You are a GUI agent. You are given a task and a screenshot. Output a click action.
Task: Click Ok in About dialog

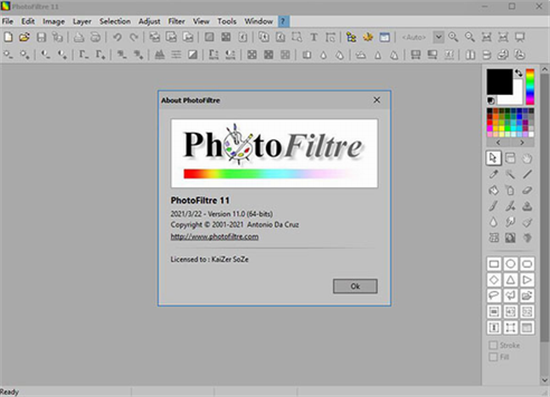[x=355, y=286]
